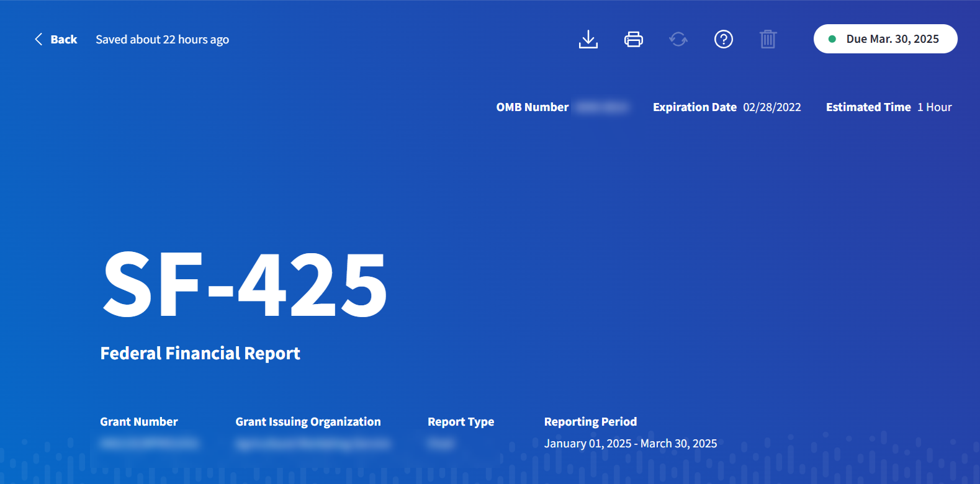Click the Federal Financial Report subtitle
The image size is (980, 484).
(200, 353)
